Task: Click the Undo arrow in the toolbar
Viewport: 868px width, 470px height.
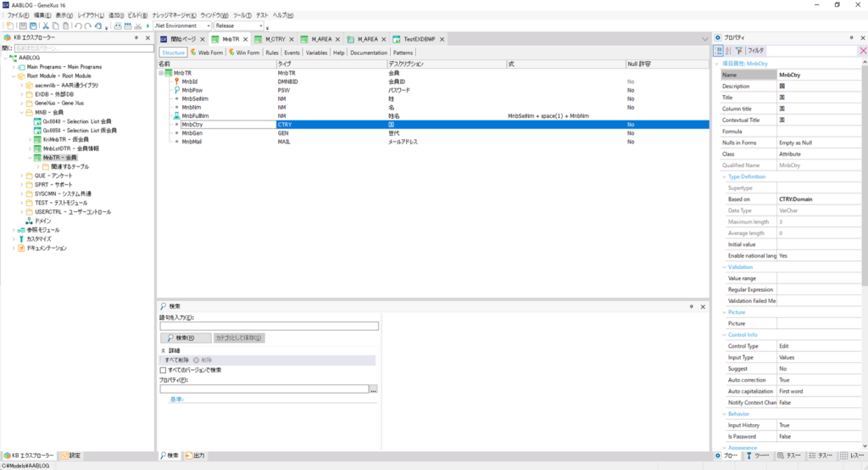Action: [x=78, y=26]
